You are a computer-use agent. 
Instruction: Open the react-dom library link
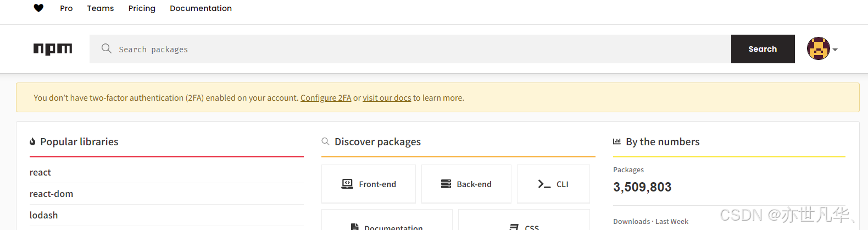pos(51,194)
